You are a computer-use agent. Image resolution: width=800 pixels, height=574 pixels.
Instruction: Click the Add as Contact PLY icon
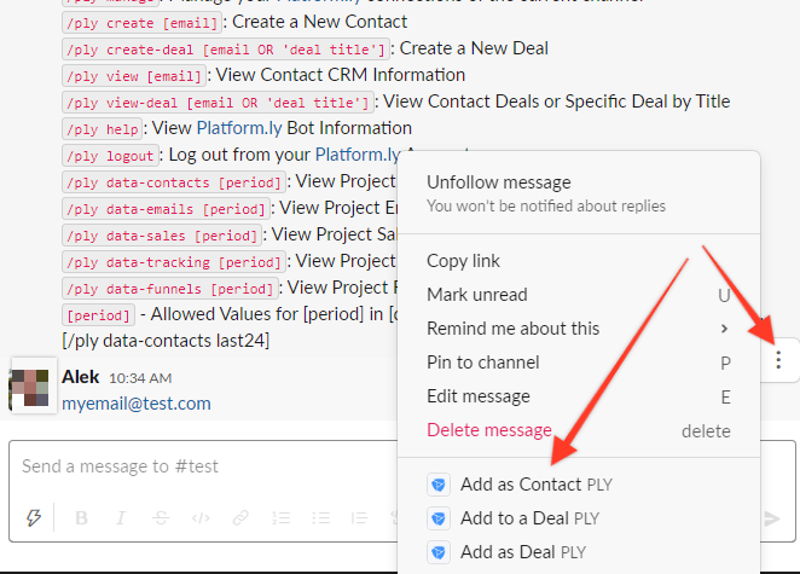pyautogui.click(x=438, y=484)
